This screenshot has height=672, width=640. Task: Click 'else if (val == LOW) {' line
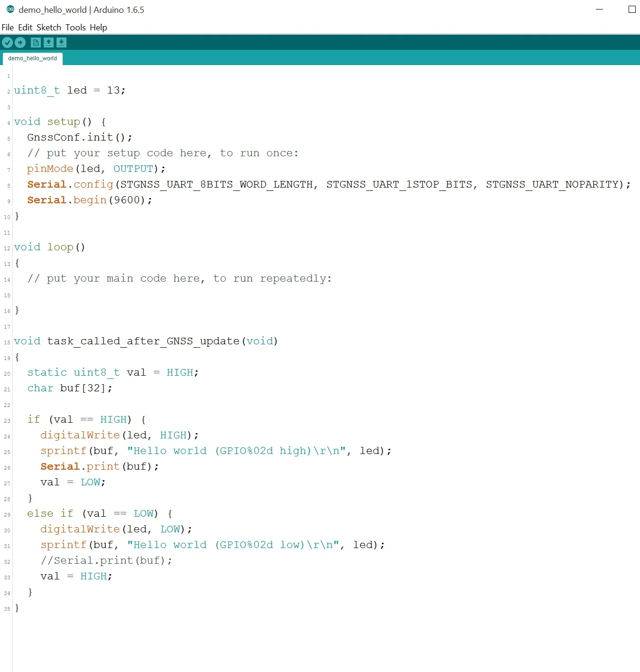[x=100, y=513]
